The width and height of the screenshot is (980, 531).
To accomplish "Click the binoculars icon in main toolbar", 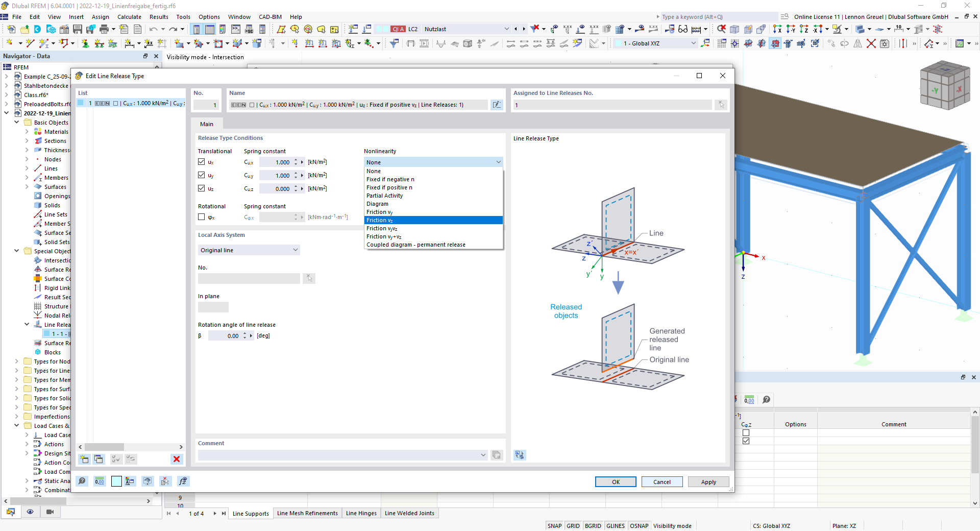I will point(683,29).
